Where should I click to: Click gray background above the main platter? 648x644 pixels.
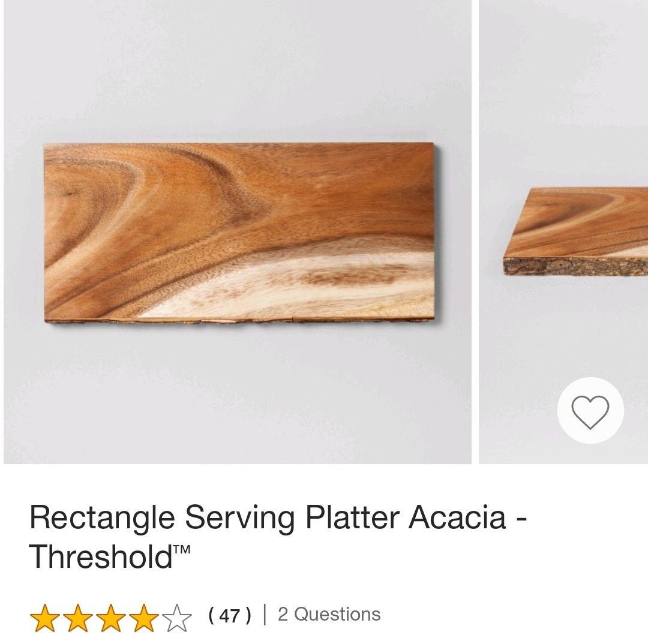coord(238,70)
